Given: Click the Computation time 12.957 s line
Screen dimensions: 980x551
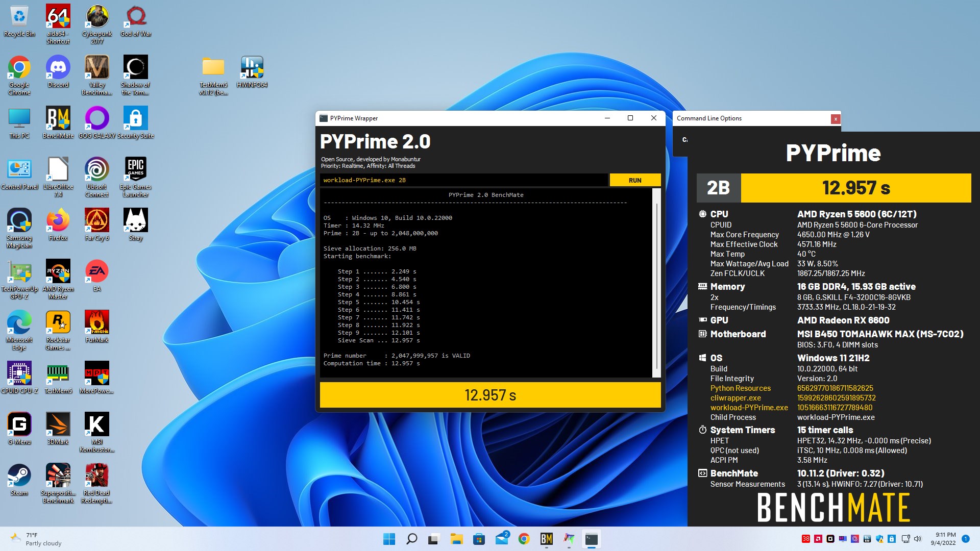Looking at the screenshot, I should click(x=372, y=363).
